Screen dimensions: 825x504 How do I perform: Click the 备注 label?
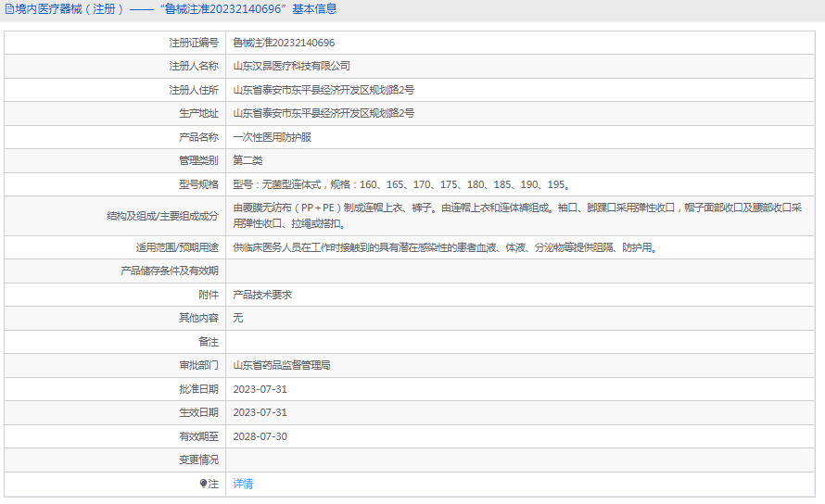[209, 342]
